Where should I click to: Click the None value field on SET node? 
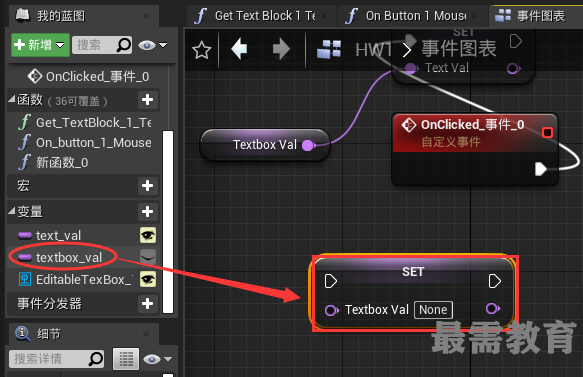[x=434, y=310]
